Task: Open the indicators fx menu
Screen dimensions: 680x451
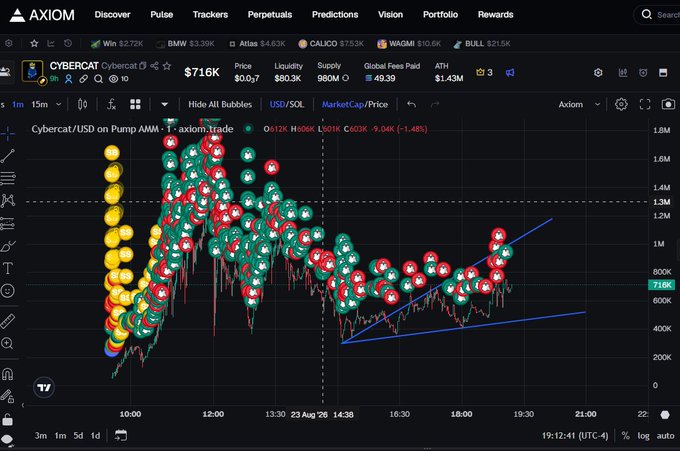Action: point(111,105)
